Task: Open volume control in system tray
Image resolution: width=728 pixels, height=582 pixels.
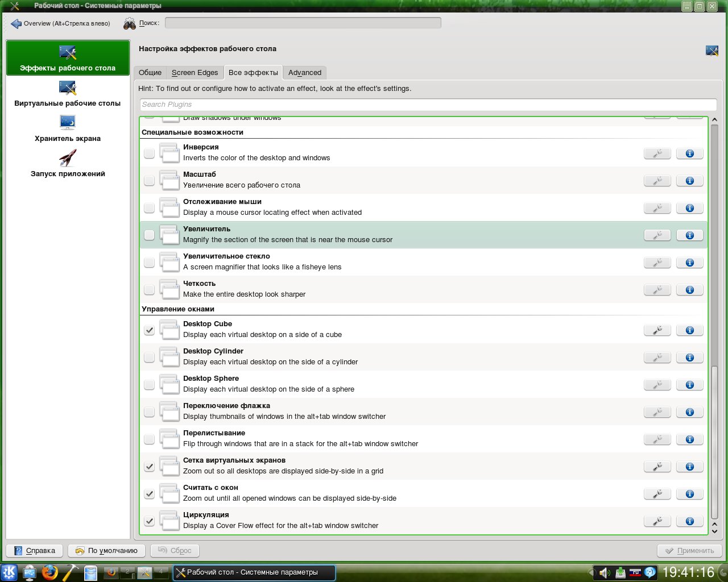Action: [605, 572]
